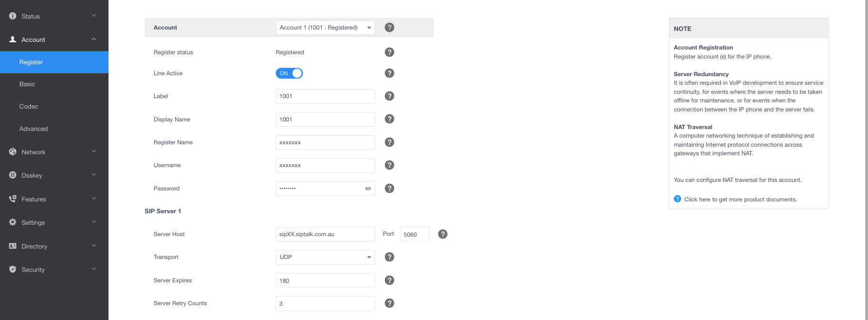Collapse the Account sidebar section

click(54, 40)
